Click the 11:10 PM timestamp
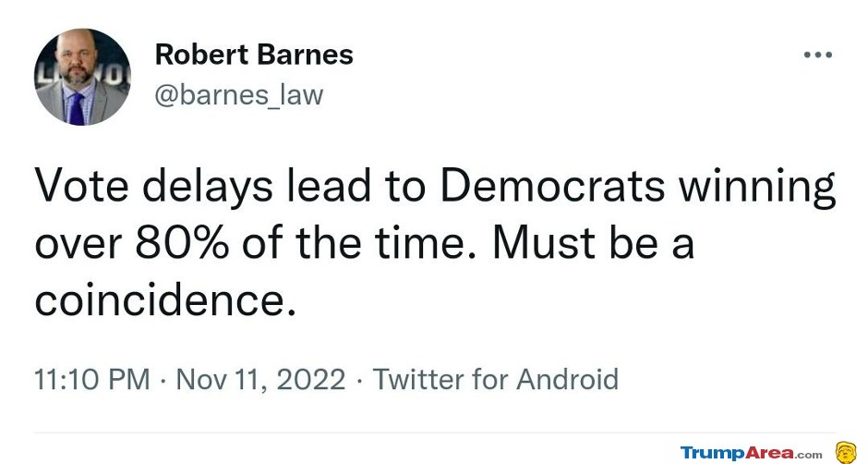 (x=92, y=380)
